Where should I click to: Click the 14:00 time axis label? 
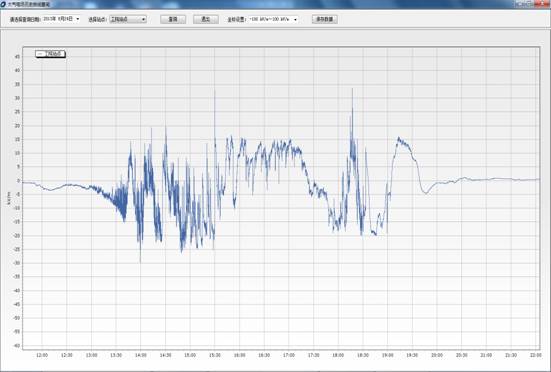(x=141, y=355)
